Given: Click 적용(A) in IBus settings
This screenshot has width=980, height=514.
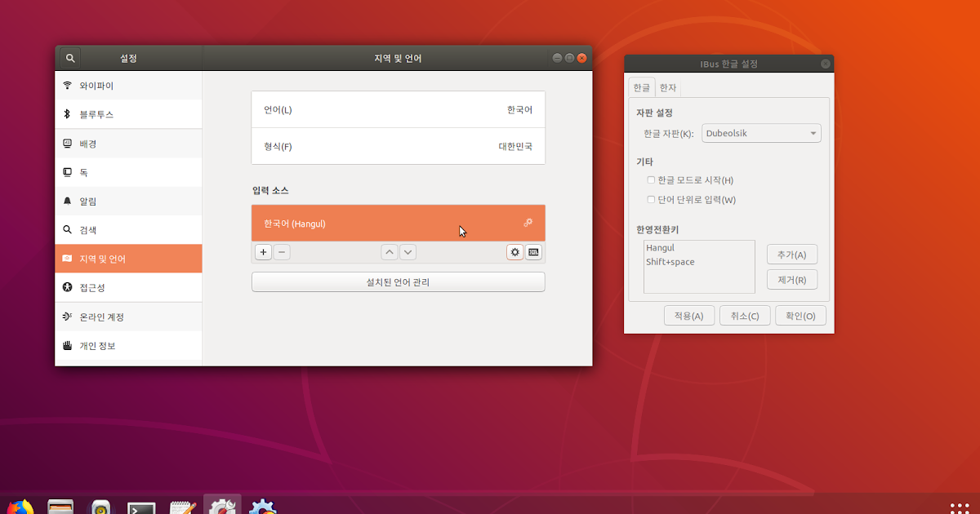Looking at the screenshot, I should [689, 316].
